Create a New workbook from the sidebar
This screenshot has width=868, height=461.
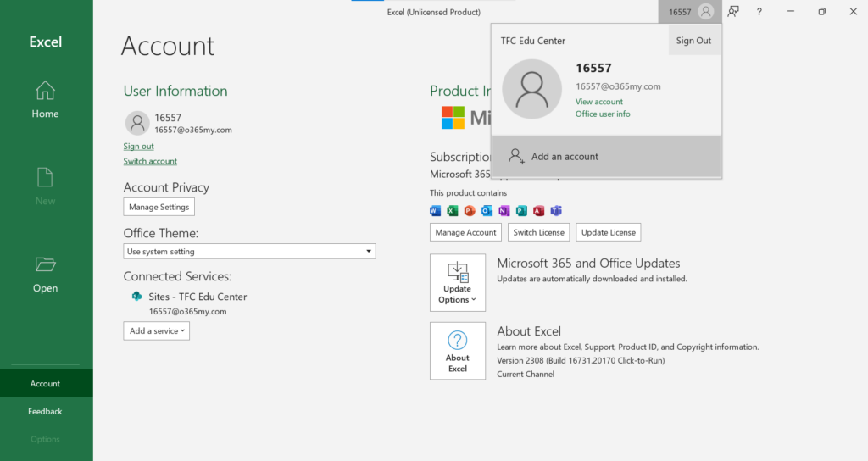[x=46, y=186]
